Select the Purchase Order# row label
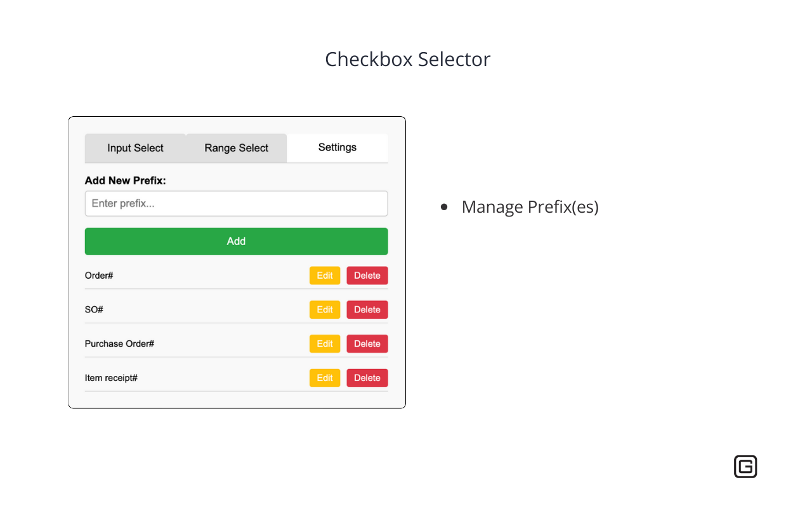Viewport: 812px width, 508px height. pyautogui.click(x=119, y=344)
